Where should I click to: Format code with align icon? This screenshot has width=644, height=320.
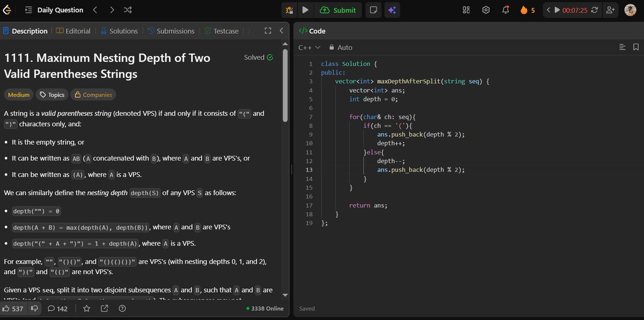pyautogui.click(x=622, y=47)
